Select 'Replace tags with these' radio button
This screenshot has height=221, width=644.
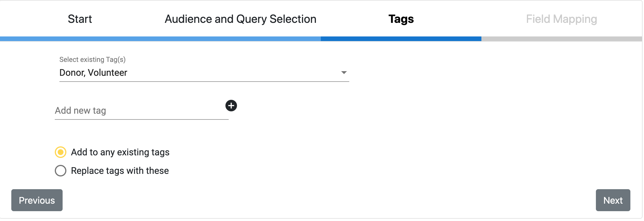coord(61,171)
